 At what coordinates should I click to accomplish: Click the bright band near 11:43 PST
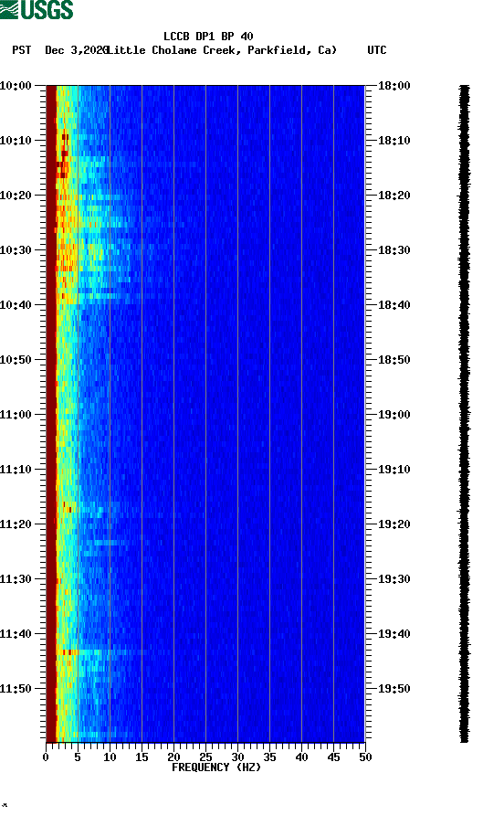click(x=93, y=651)
